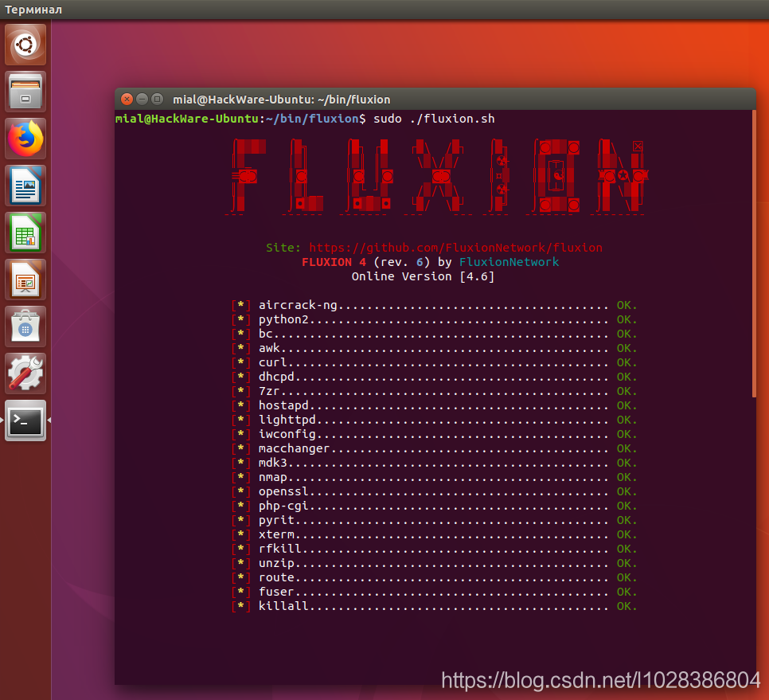Click the 'lighttpd' dependency row
The height and width of the screenshot is (700, 769).
pos(435,420)
